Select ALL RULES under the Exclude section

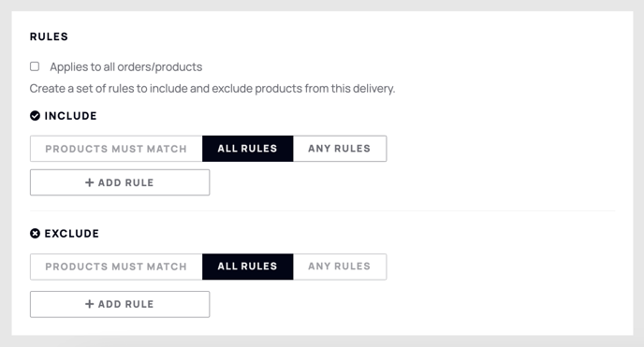(248, 267)
